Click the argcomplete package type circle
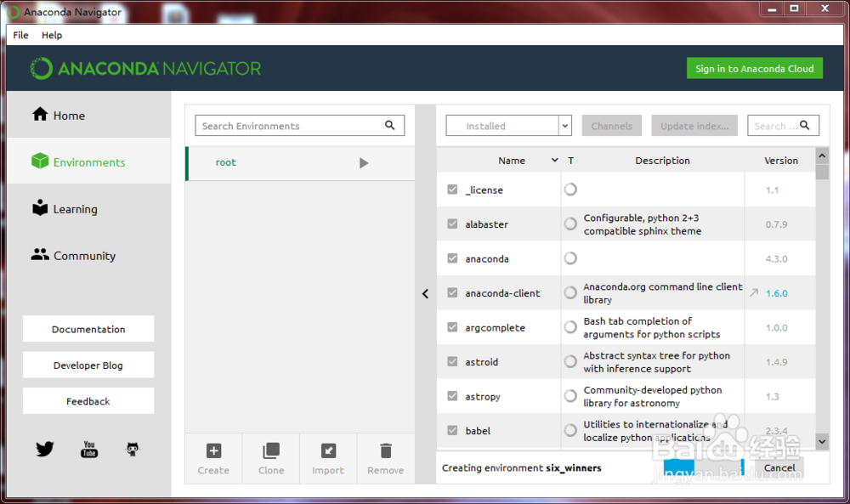 pyautogui.click(x=570, y=326)
